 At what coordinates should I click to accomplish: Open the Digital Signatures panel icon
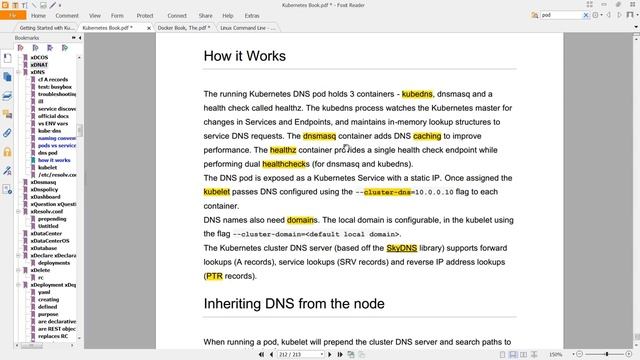pos(7,171)
